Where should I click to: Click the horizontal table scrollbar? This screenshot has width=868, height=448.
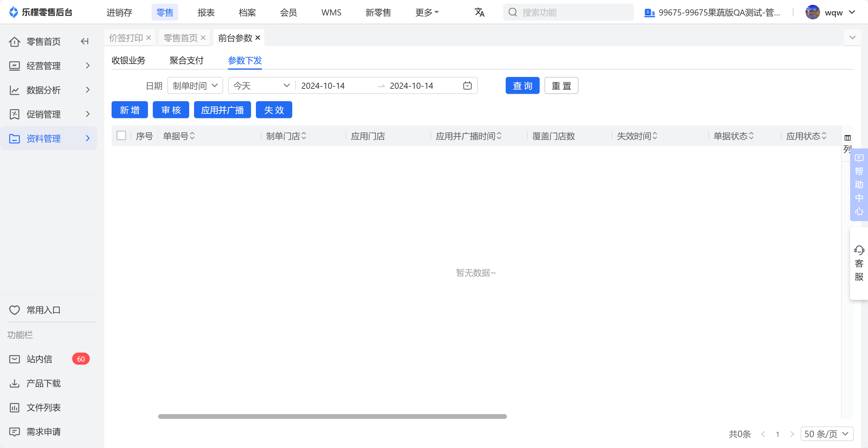pyautogui.click(x=332, y=416)
